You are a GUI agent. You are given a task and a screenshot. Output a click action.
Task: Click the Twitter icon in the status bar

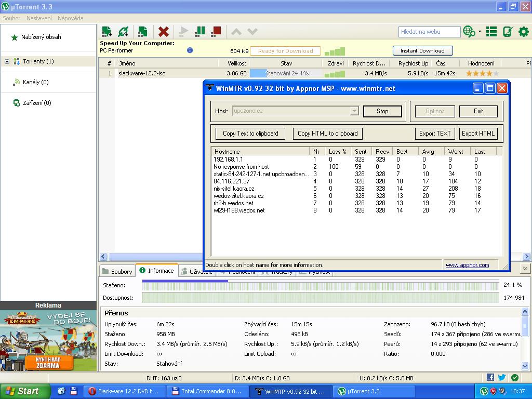[502, 377]
